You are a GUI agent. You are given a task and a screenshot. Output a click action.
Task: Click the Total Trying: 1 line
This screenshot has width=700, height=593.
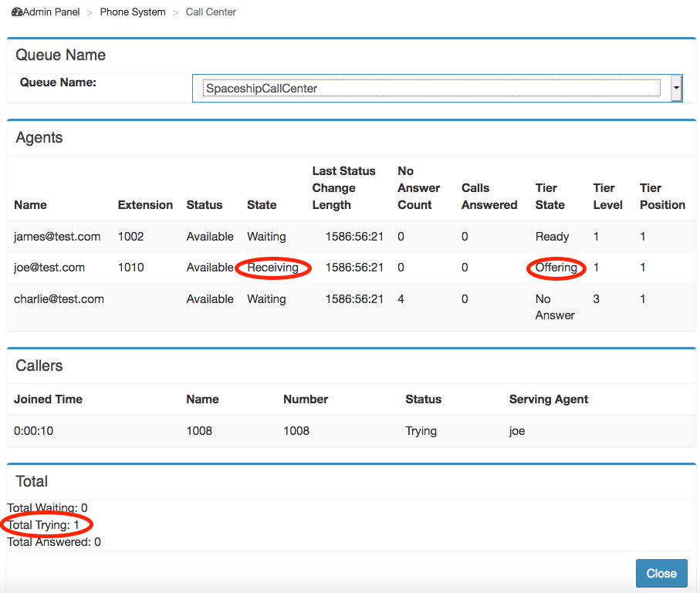click(x=43, y=524)
